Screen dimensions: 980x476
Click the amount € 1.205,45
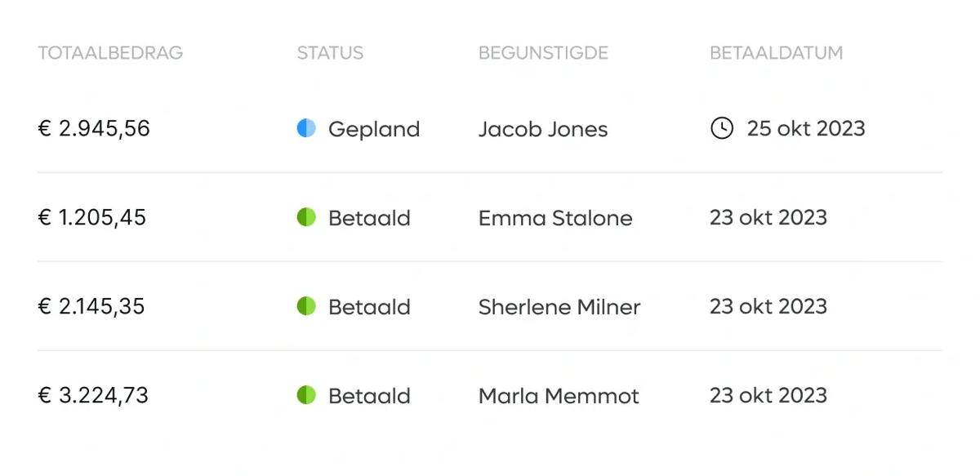tap(92, 218)
